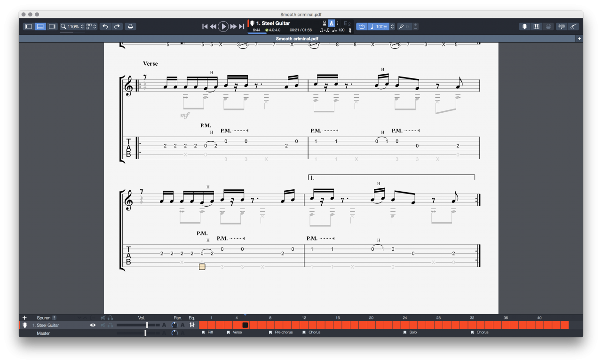Open the 110% zoom level dropdown

click(x=72, y=27)
